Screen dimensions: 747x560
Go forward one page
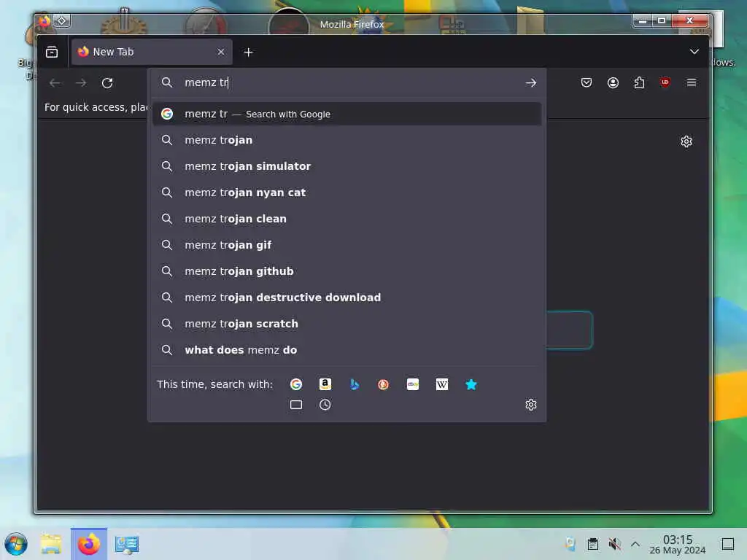81,83
